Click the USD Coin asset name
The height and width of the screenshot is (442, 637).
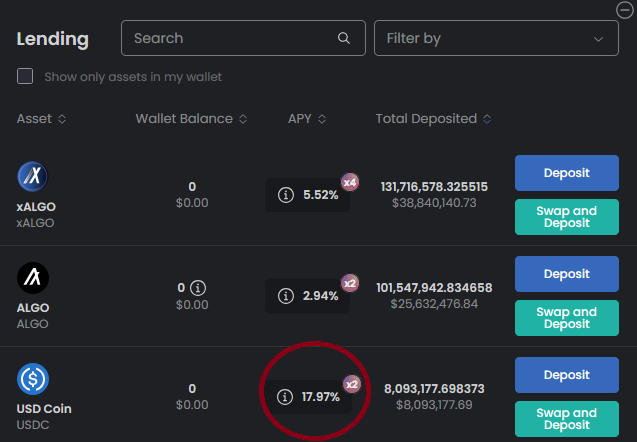pyautogui.click(x=44, y=409)
